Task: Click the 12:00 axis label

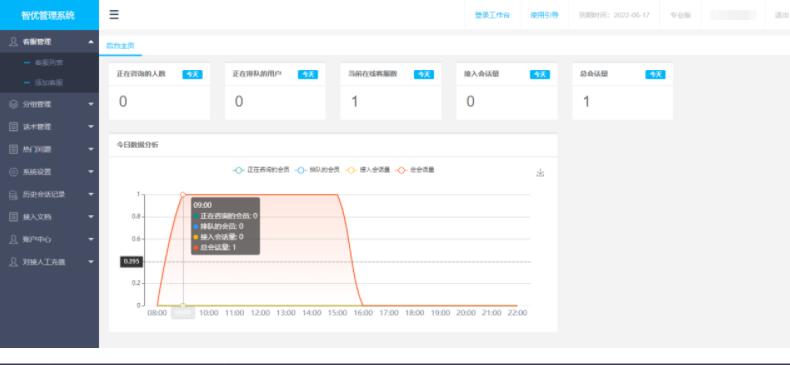Action: point(260,313)
